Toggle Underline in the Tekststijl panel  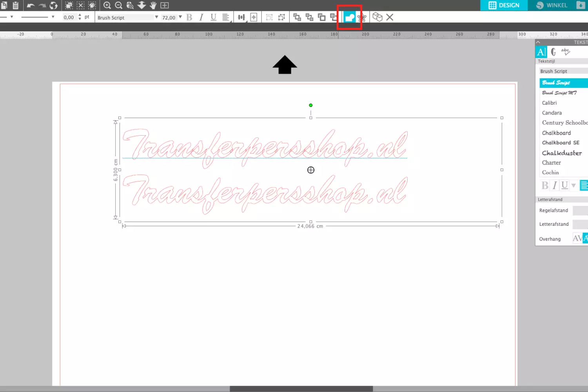pos(564,185)
